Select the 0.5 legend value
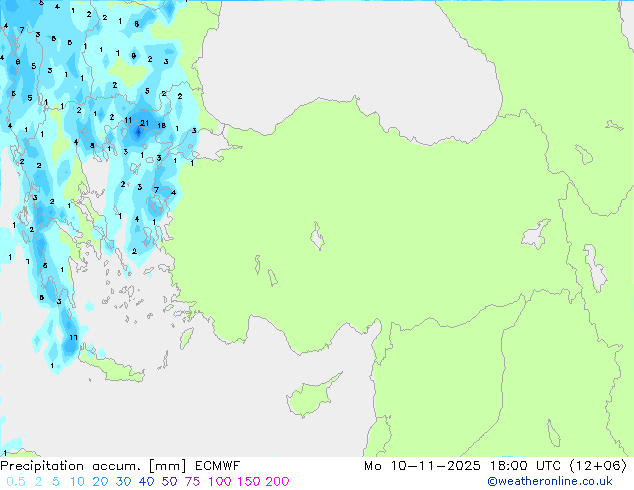 click(x=16, y=482)
